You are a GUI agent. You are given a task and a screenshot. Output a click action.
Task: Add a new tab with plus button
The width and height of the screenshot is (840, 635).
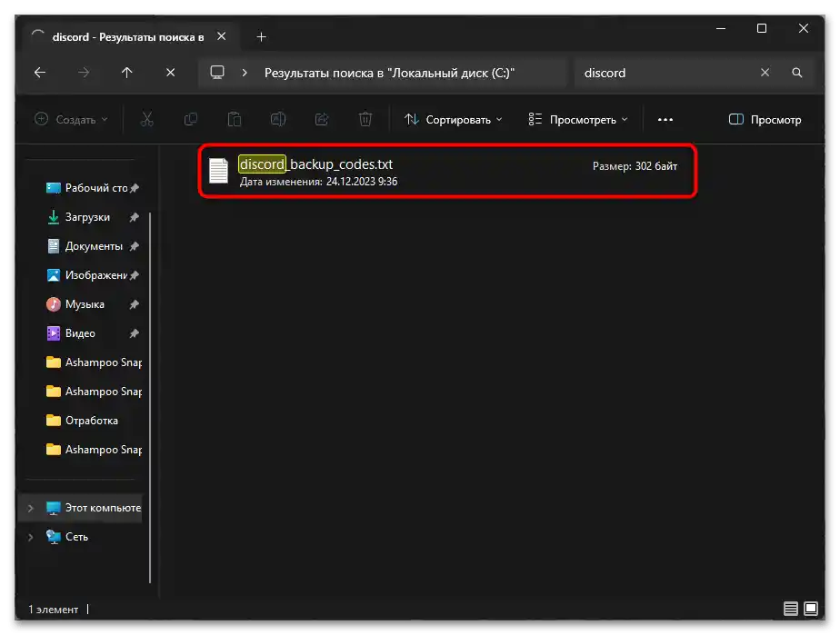point(261,37)
